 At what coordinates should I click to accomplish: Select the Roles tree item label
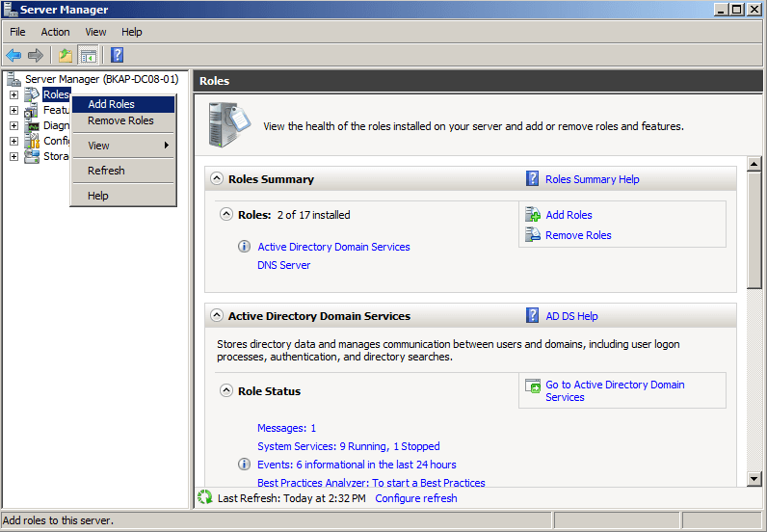pos(56,94)
